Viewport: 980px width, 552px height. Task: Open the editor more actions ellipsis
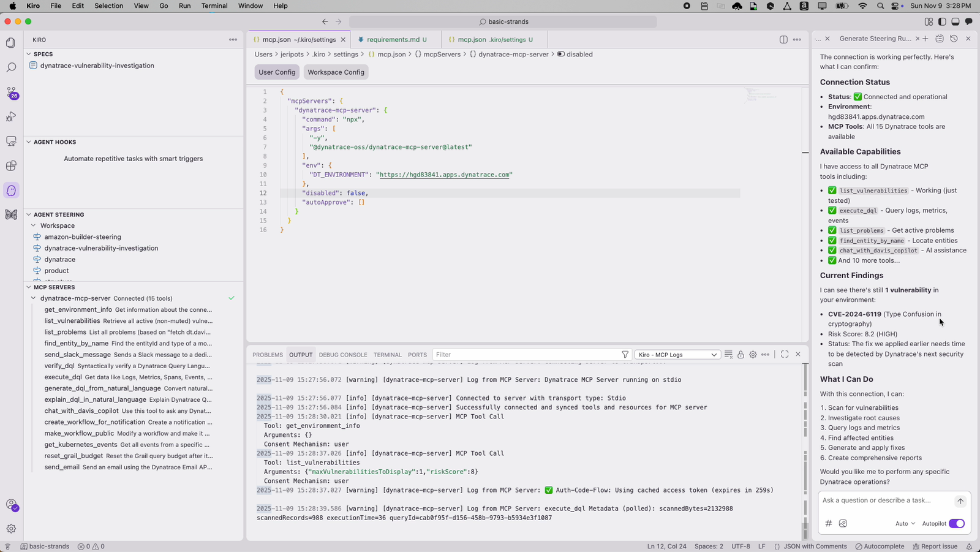797,40
